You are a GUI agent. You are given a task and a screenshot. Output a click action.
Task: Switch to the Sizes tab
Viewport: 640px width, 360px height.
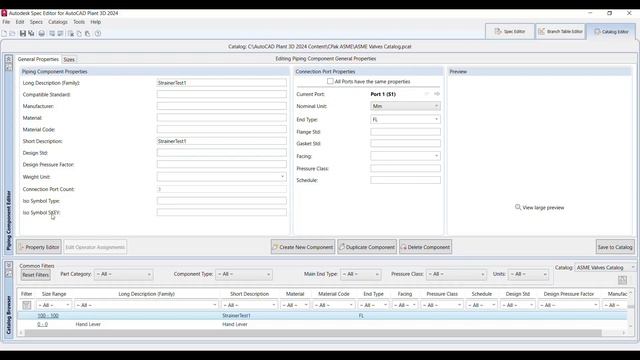[69, 60]
